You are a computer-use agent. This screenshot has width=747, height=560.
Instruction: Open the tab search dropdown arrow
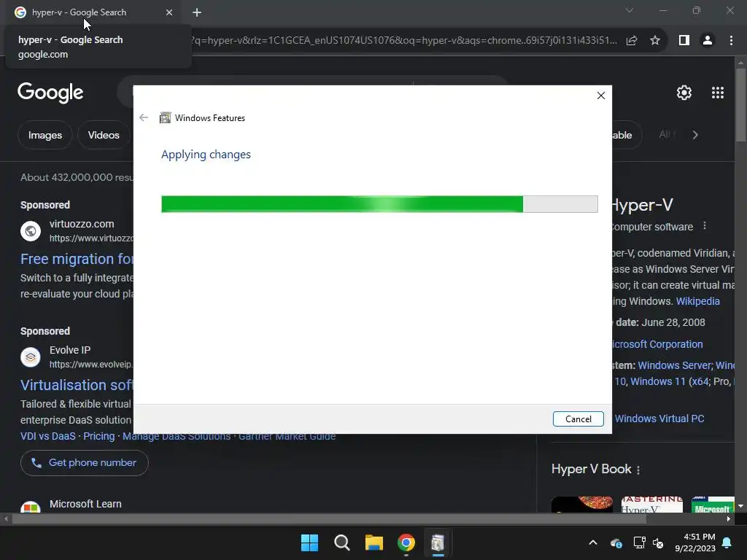630,10
